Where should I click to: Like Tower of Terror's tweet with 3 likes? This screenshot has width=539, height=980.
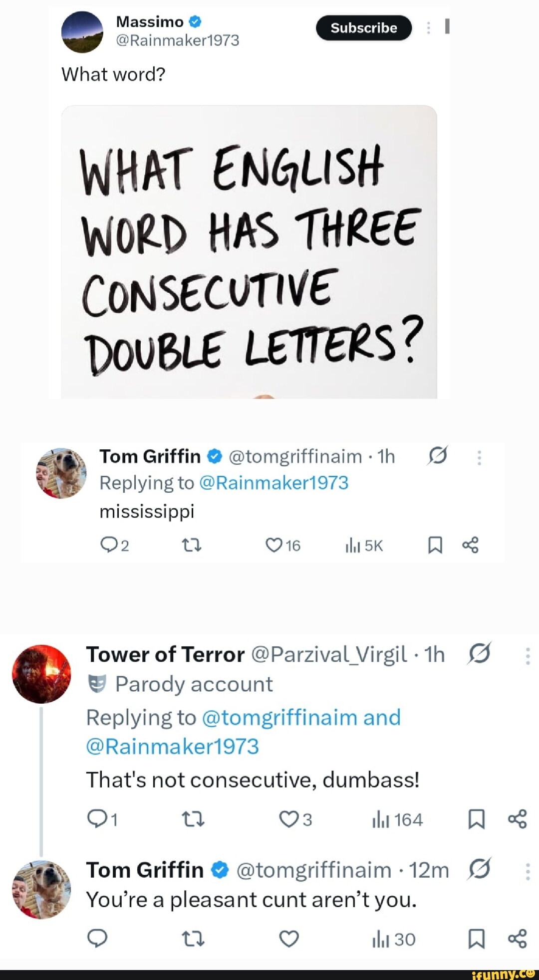click(x=288, y=819)
